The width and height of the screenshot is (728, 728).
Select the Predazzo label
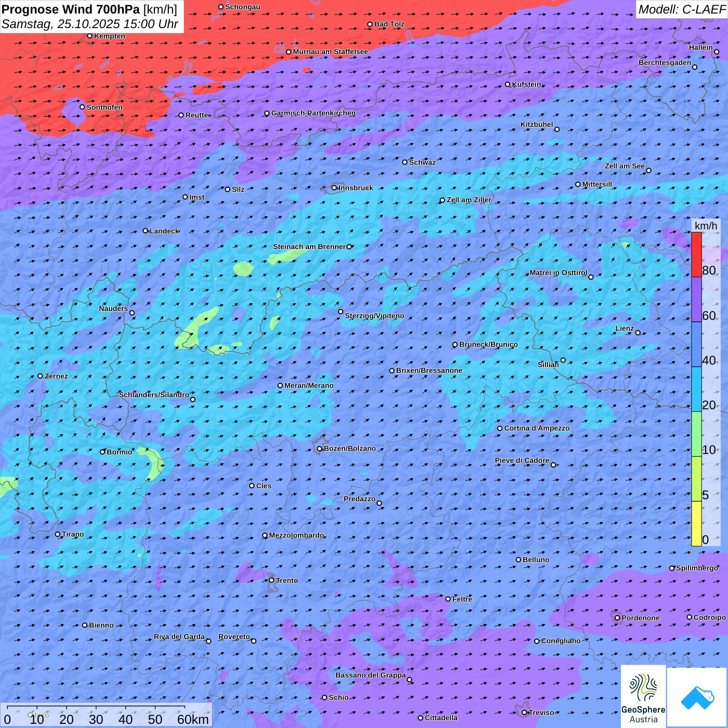tap(359, 499)
